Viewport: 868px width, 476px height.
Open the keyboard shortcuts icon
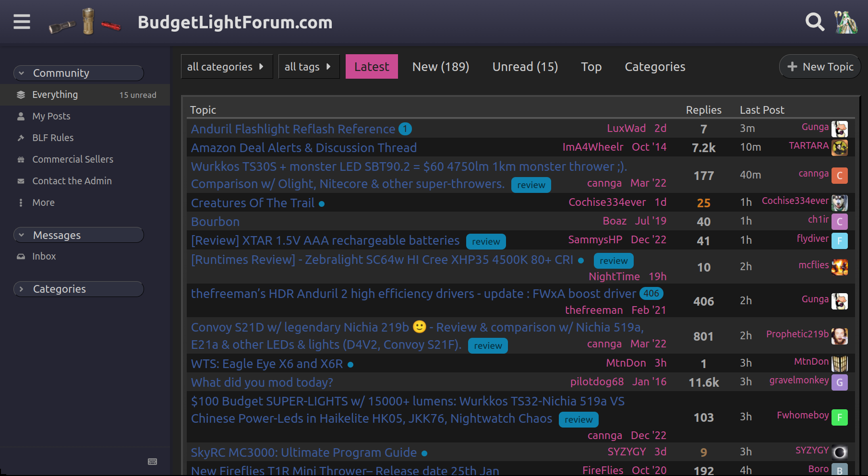coord(153,462)
